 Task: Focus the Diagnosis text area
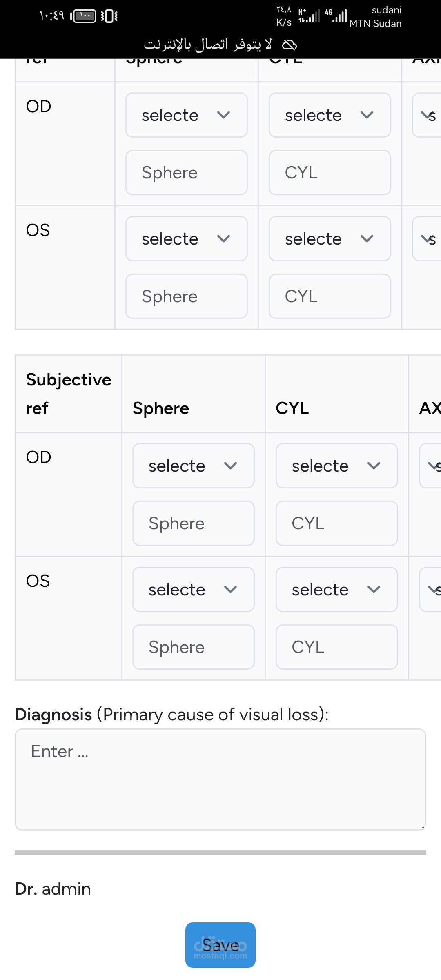[x=220, y=779]
